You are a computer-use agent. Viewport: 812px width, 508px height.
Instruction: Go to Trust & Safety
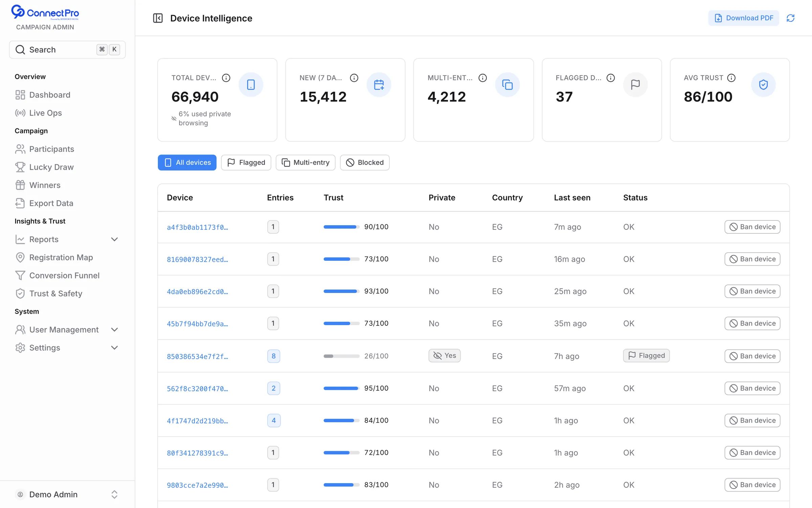click(x=67, y=293)
